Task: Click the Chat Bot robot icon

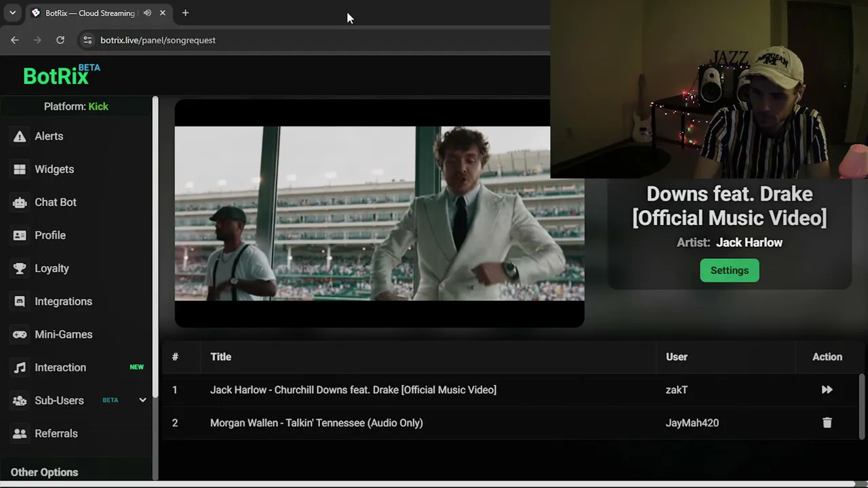Action: (20, 202)
